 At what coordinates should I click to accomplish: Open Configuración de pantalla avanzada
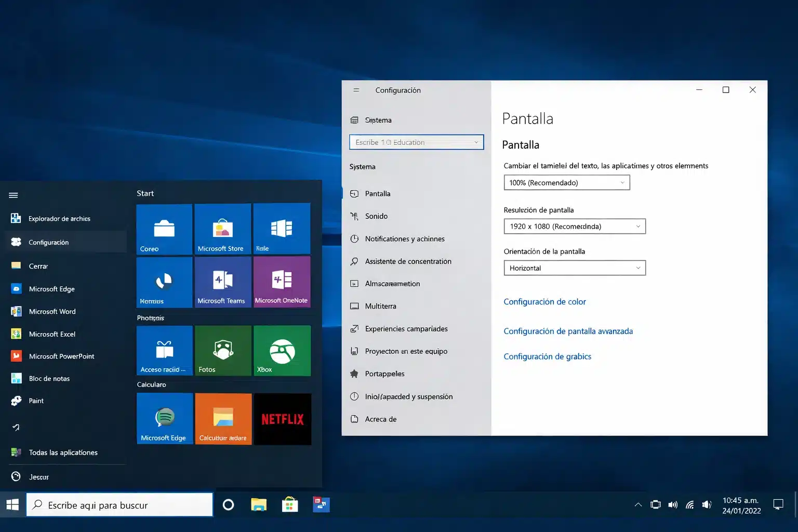tap(568, 331)
